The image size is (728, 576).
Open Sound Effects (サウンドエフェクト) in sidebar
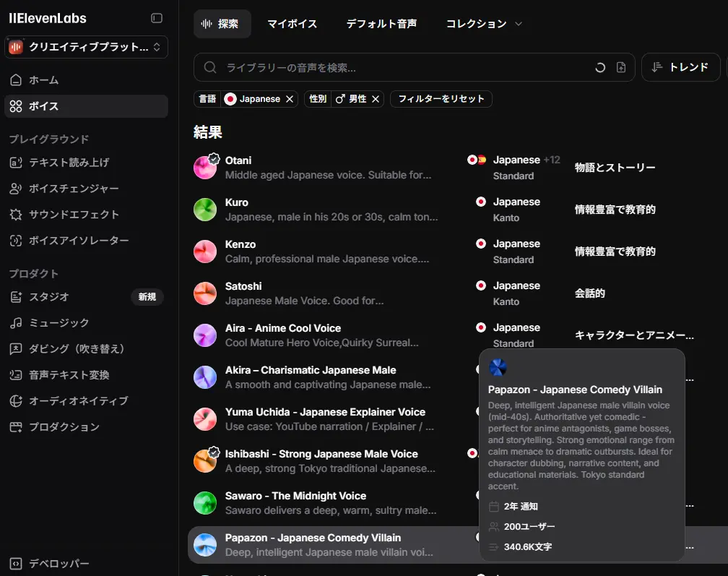[x=74, y=215]
